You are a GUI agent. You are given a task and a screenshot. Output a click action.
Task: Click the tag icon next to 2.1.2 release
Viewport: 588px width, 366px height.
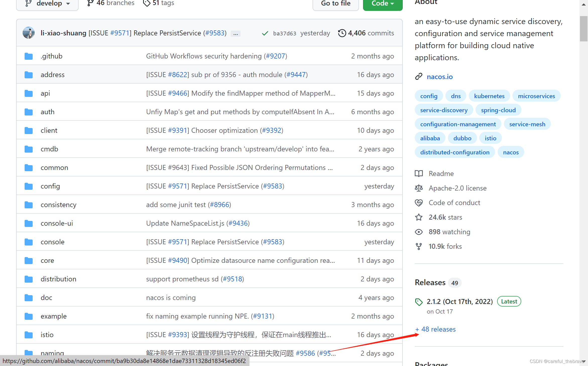point(419,302)
